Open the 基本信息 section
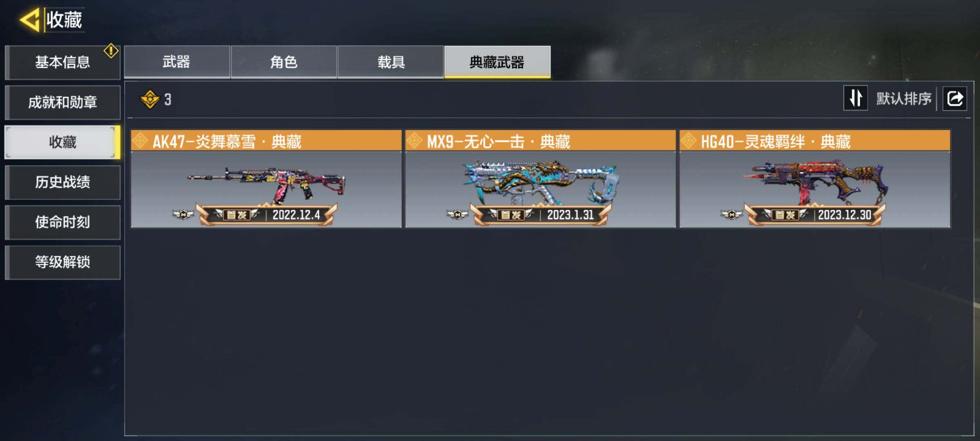980x441 pixels. point(62,62)
